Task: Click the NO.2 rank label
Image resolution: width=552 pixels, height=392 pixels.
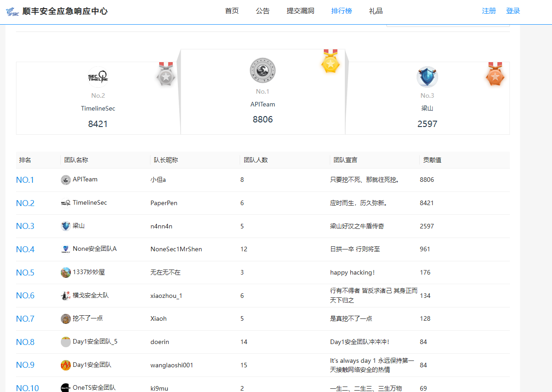Action: 25,203
